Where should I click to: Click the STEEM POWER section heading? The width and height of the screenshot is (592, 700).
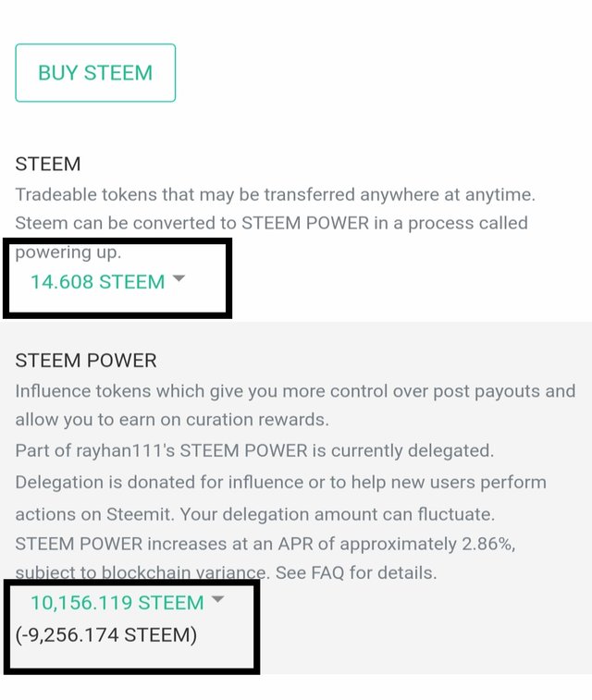click(x=86, y=361)
